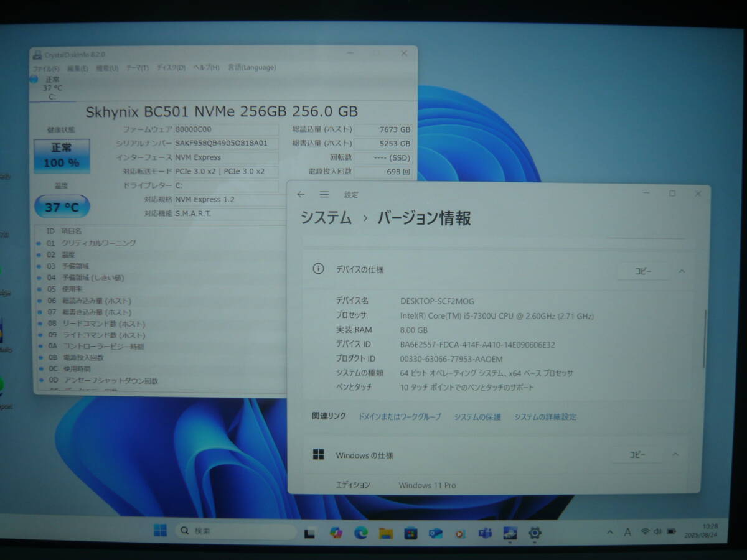Click the total host writes value 5253 GB
The width and height of the screenshot is (747, 560).
tap(383, 143)
